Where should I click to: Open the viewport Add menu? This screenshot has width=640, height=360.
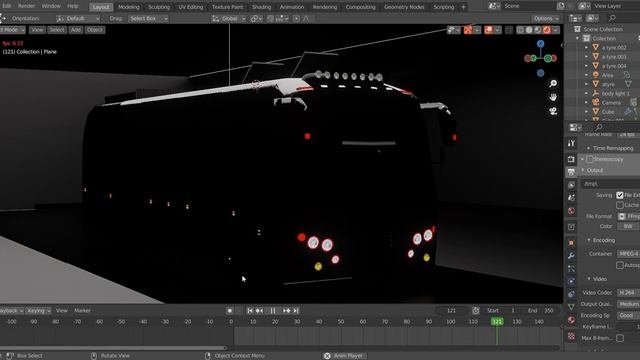pyautogui.click(x=76, y=30)
